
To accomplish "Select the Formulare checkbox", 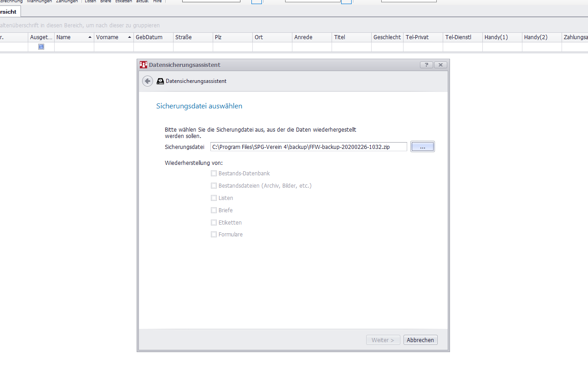I will (x=214, y=235).
